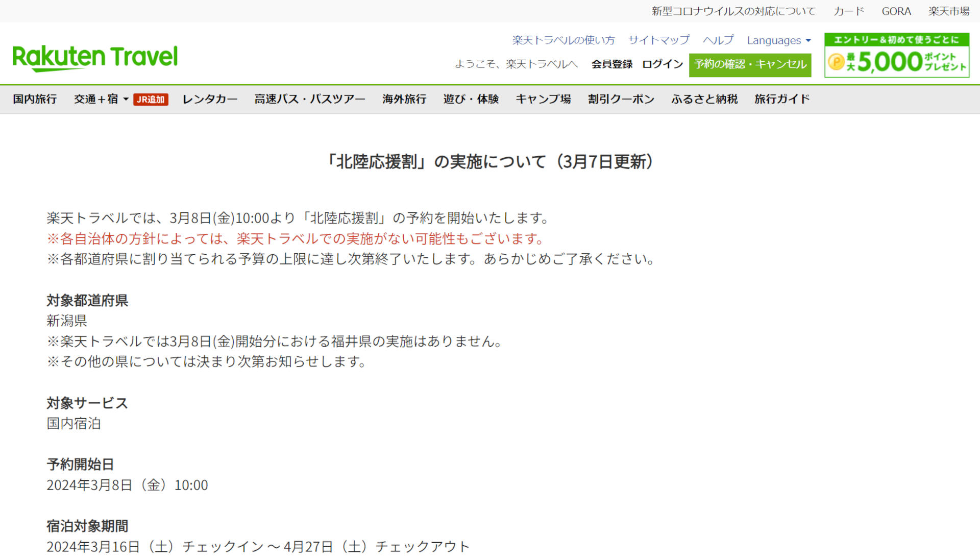980x560 pixels.
Task: Go to レンタカー section
Action: coord(210,99)
